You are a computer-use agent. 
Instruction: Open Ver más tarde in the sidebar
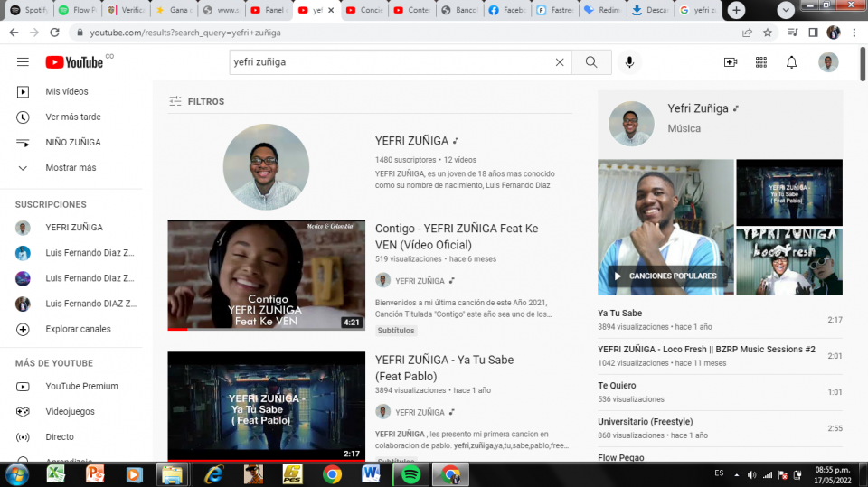(x=72, y=117)
